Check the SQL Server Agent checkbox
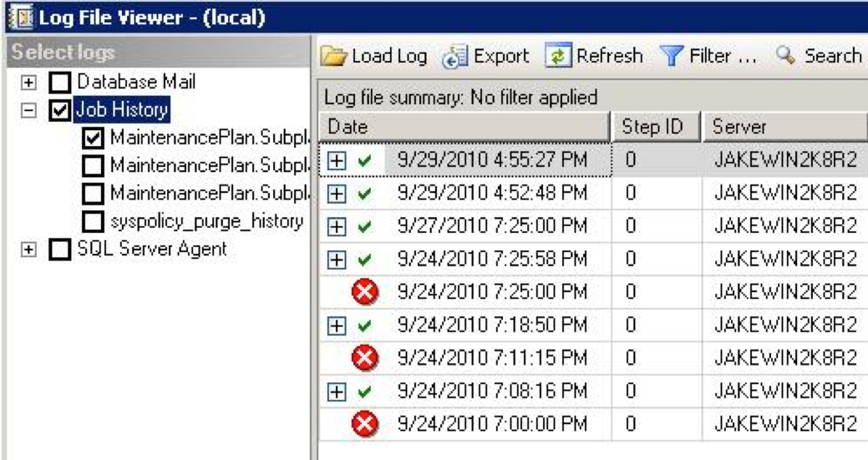868x460 pixels. 59,250
